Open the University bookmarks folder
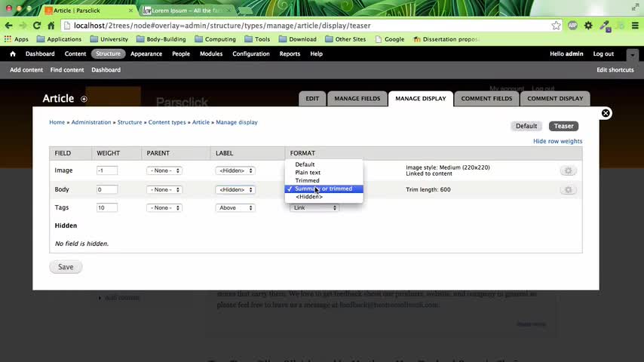Viewport: 644px width, 362px height. click(109, 39)
